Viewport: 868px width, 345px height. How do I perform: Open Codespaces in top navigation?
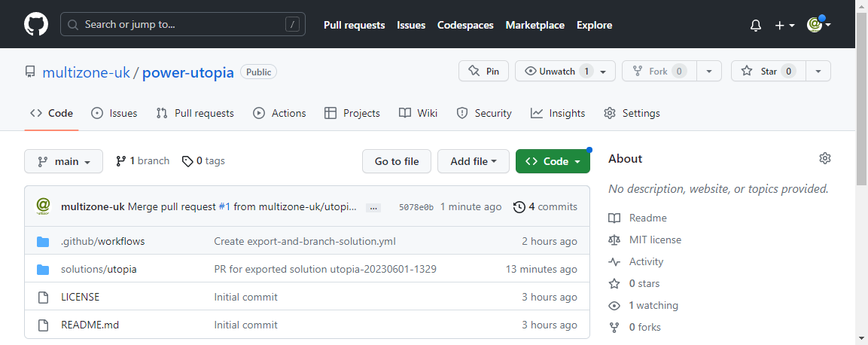coord(465,25)
